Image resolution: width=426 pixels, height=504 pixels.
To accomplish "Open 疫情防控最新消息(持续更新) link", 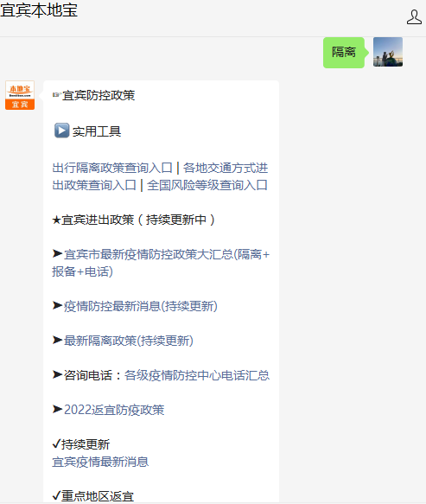I will coord(141,306).
